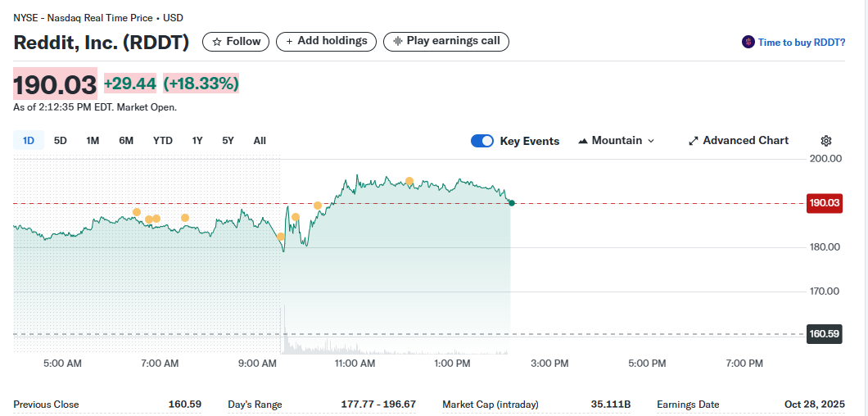Click the key event dot at the 9:30 AM open
Image resolution: width=868 pixels, height=416 pixels.
[x=281, y=237]
